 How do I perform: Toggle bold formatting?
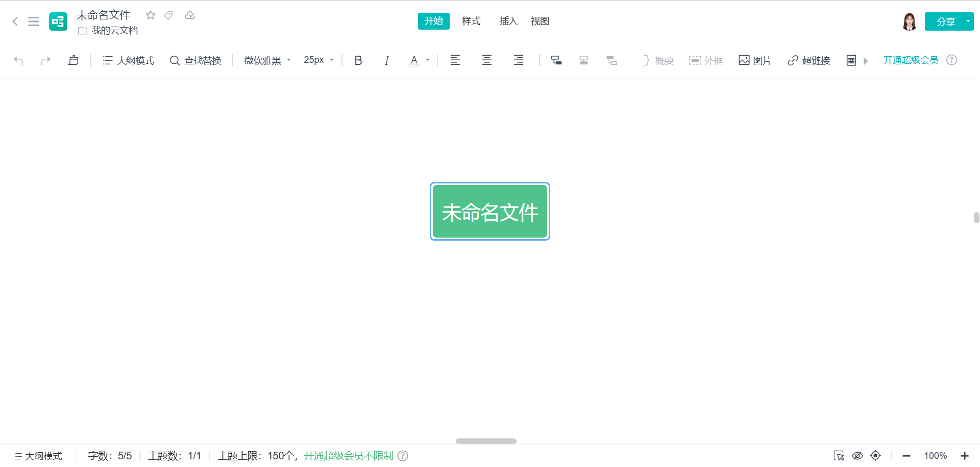[x=358, y=60]
